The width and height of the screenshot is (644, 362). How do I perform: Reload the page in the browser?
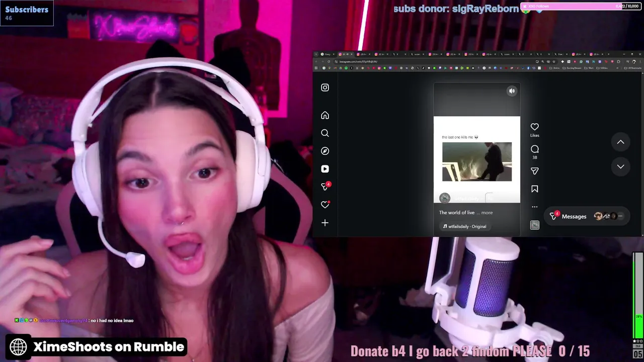point(329,62)
